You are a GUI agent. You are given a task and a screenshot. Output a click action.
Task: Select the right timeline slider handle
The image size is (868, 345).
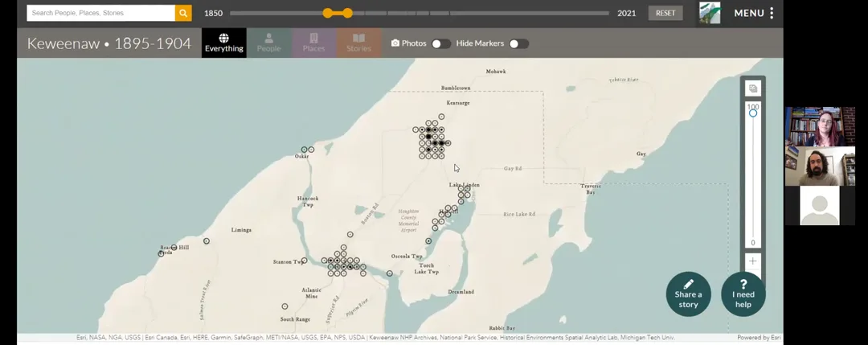coord(348,13)
